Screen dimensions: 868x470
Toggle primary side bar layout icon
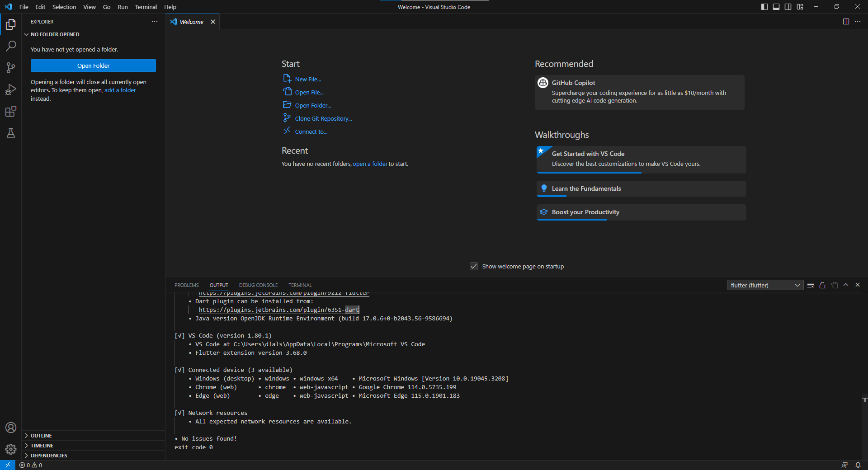click(x=764, y=7)
